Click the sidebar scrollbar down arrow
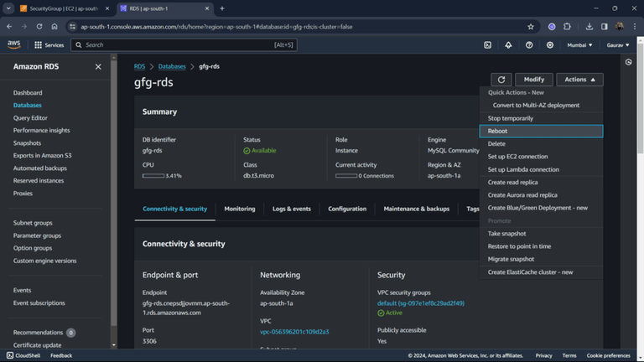Viewport: 644px width, 362px height. coord(114,345)
